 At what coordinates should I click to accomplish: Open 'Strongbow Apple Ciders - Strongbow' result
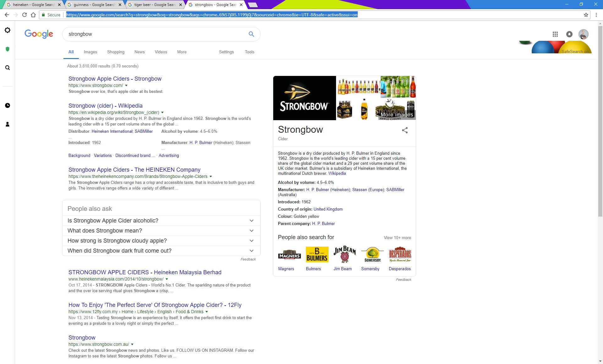click(x=115, y=79)
